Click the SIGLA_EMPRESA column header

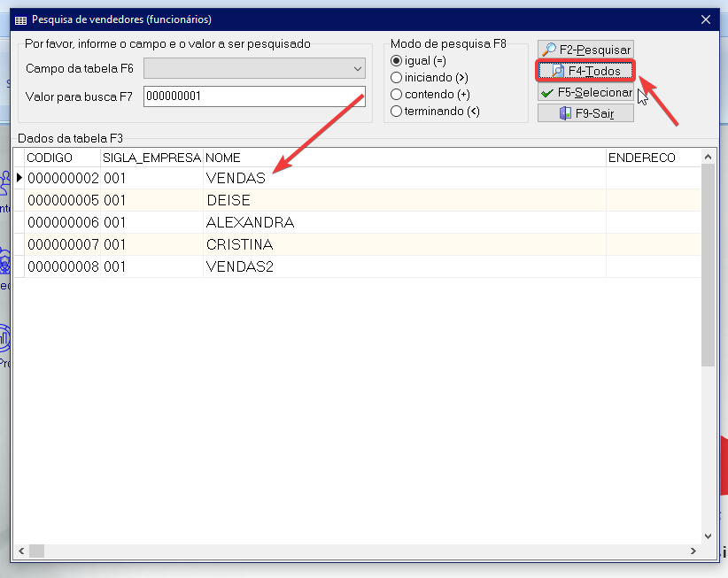152,158
